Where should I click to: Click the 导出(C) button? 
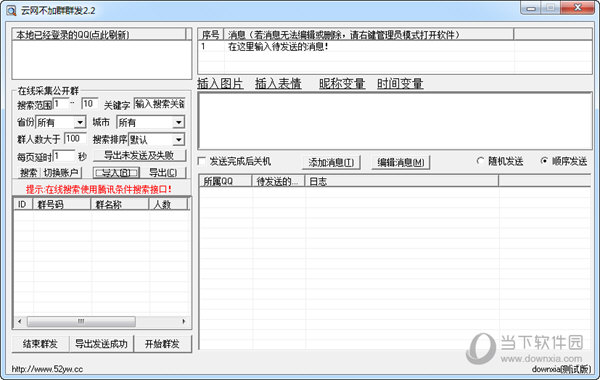[163, 173]
